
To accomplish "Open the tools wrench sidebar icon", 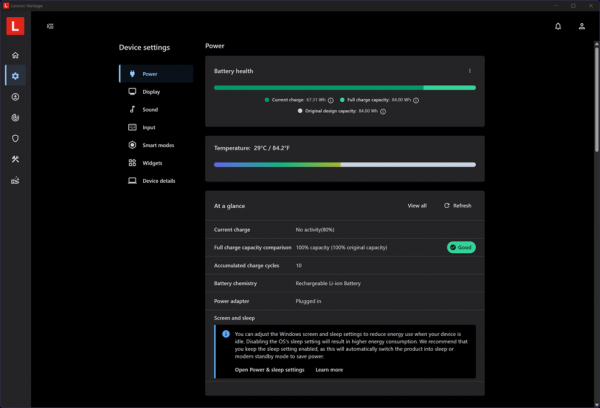I will click(x=15, y=159).
